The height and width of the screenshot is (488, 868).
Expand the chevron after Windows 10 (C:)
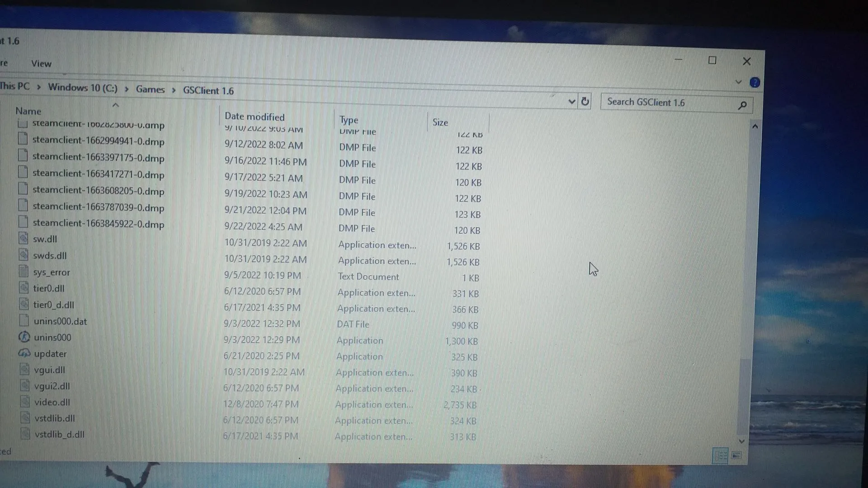127,89
